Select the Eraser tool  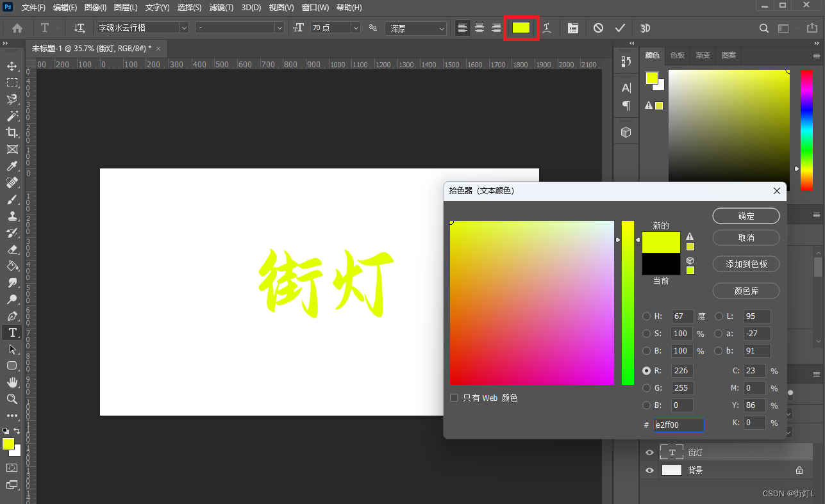tap(12, 249)
